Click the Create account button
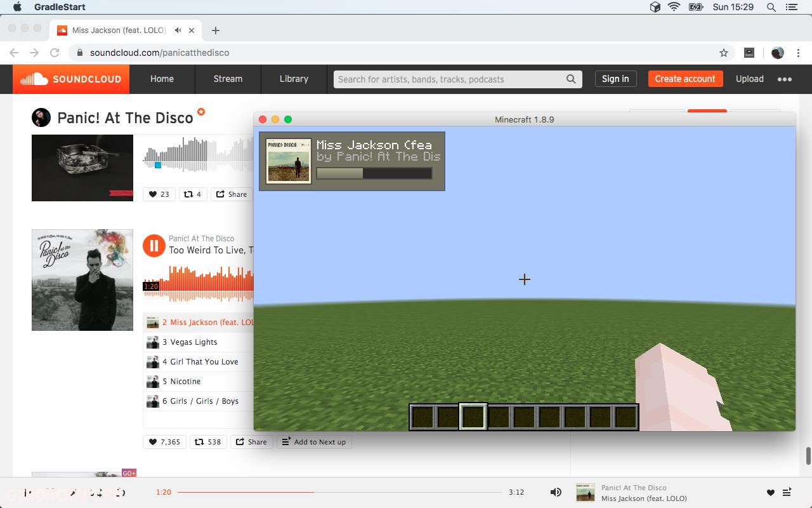The image size is (812, 508). tap(685, 79)
